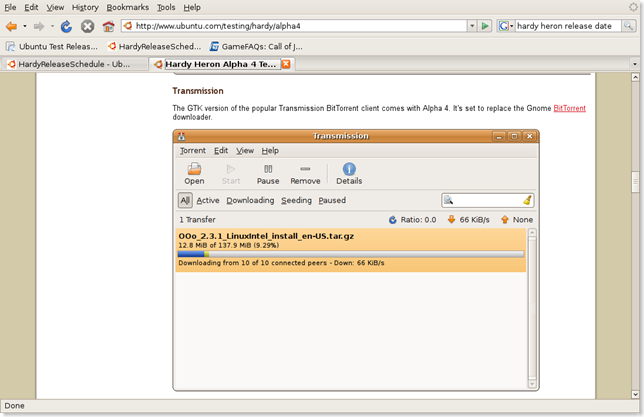Open the Firefox View menu
The height and width of the screenshot is (417, 644).
[x=55, y=7]
